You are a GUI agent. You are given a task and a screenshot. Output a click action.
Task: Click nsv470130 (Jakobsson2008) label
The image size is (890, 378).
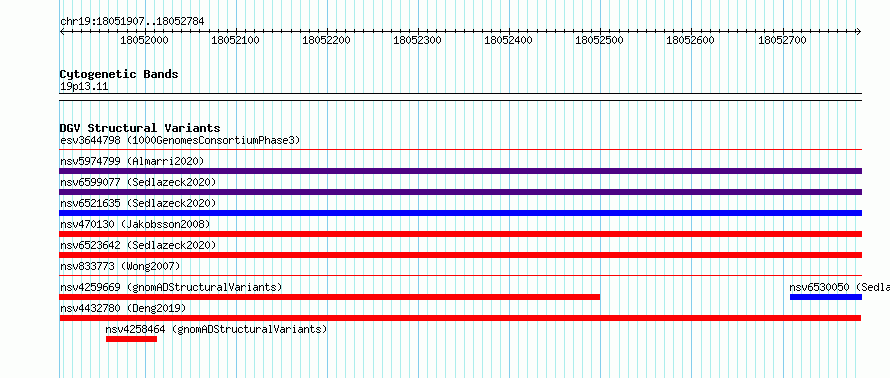135,224
